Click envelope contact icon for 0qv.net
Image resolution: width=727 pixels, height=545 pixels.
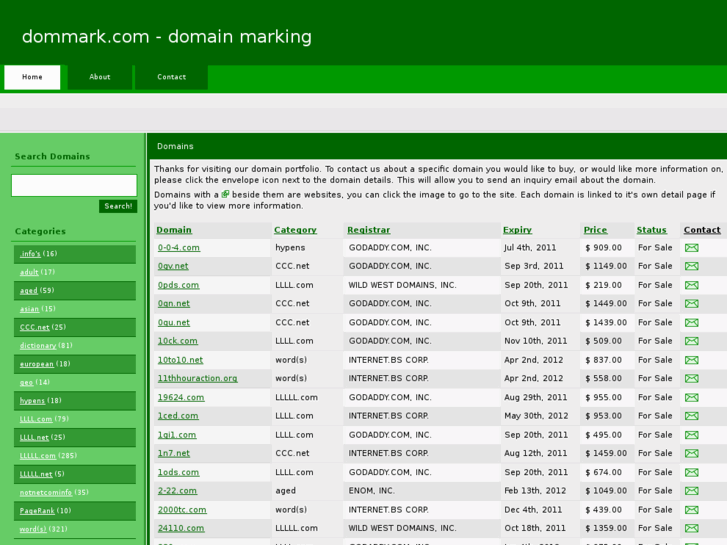tap(691, 267)
